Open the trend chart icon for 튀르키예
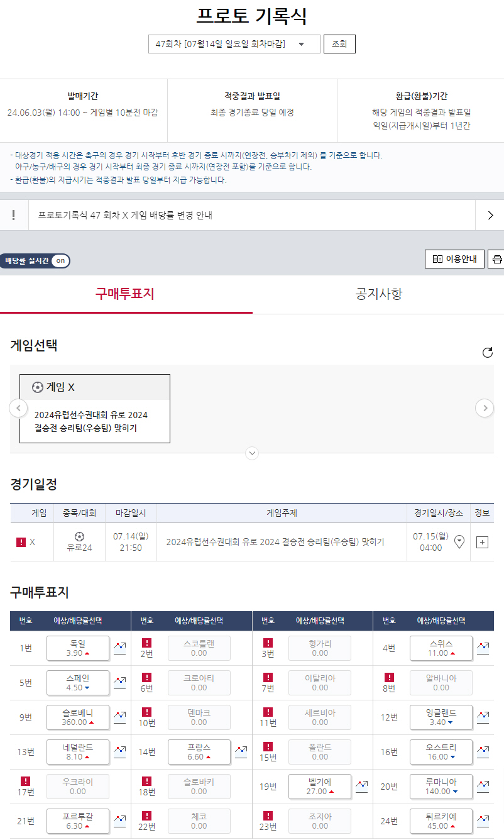This screenshot has height=840, width=504. click(483, 820)
